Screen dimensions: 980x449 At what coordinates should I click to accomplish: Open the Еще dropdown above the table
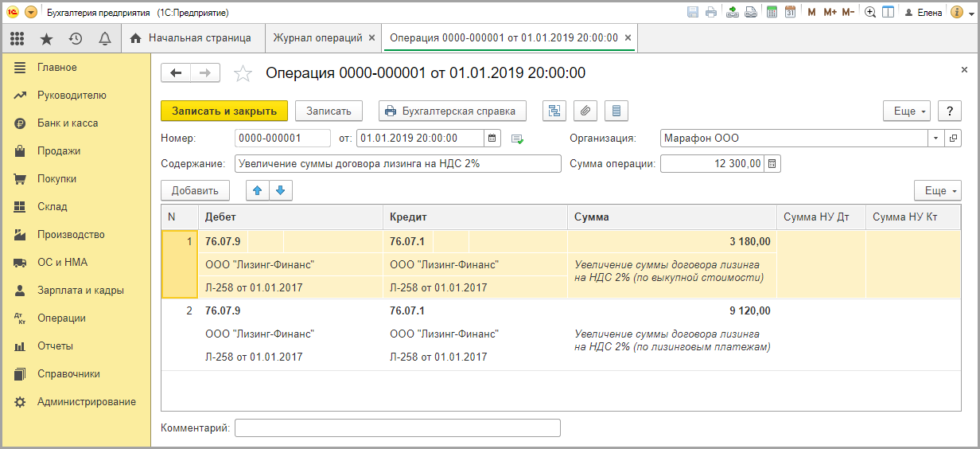pyautogui.click(x=938, y=190)
